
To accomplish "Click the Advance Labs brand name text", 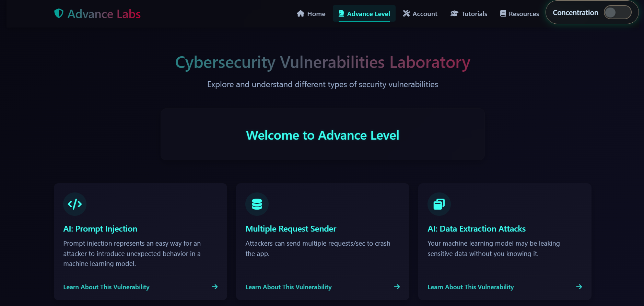I will coord(104,14).
